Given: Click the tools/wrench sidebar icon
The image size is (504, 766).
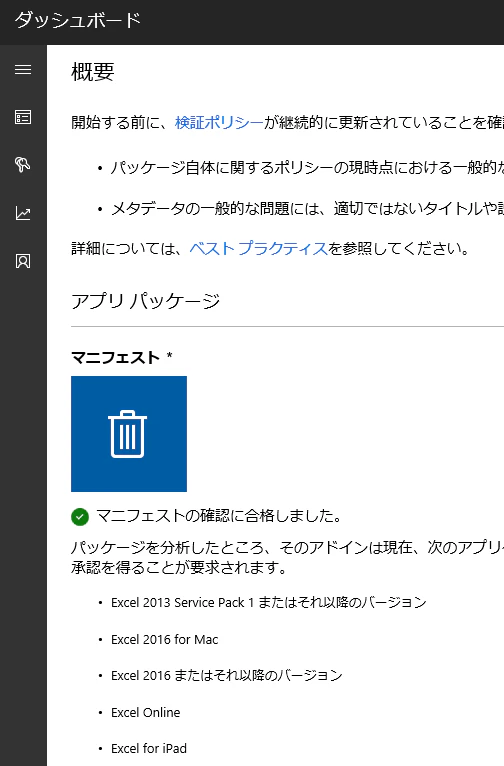Looking at the screenshot, I should point(23,165).
